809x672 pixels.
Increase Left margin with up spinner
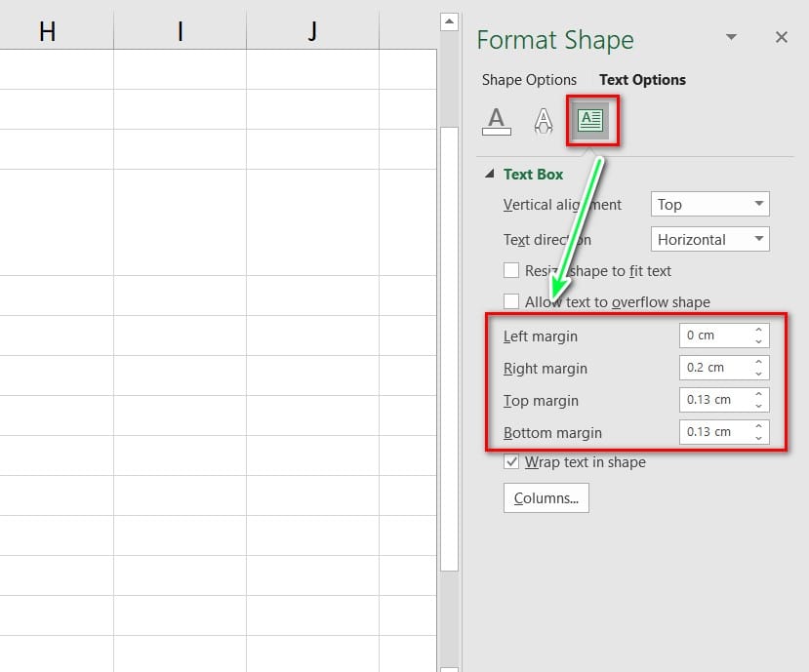759,331
